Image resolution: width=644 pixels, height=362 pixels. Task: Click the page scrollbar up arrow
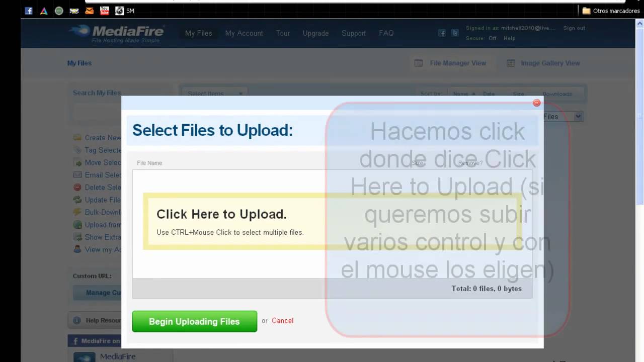(639, 24)
